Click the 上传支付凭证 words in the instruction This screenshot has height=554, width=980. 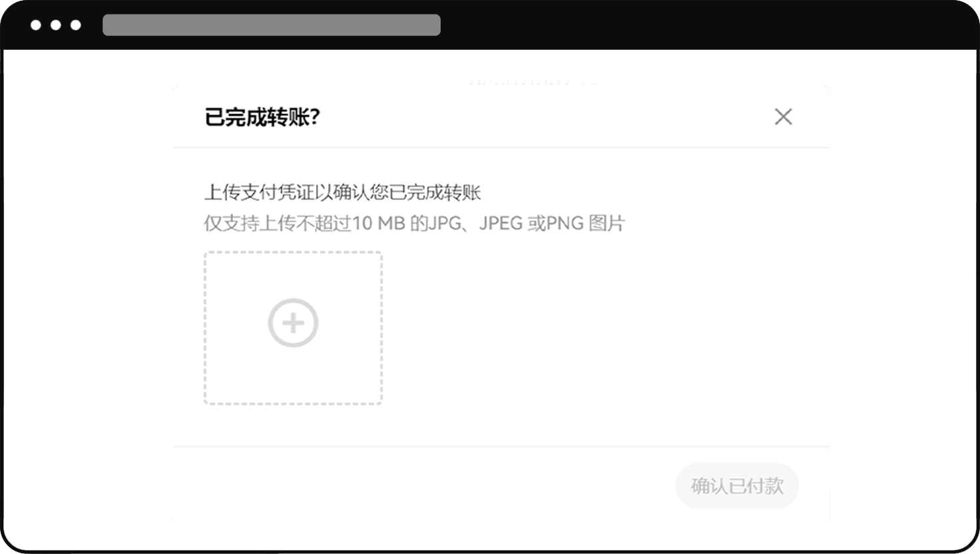click(250, 192)
